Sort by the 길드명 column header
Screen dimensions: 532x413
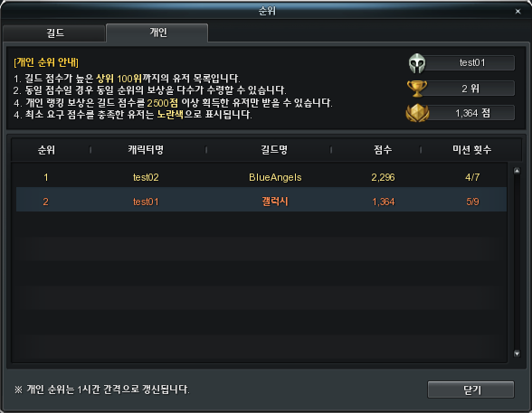point(274,150)
